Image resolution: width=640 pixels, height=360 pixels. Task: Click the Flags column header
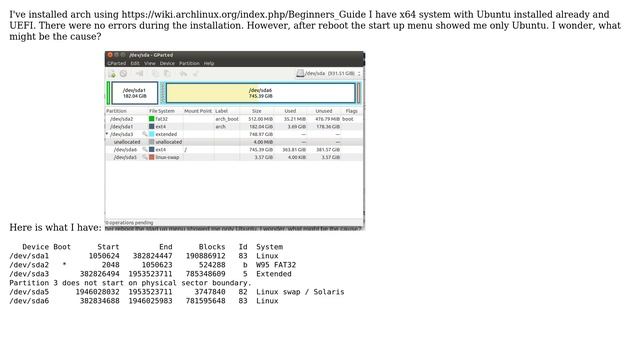351,111
